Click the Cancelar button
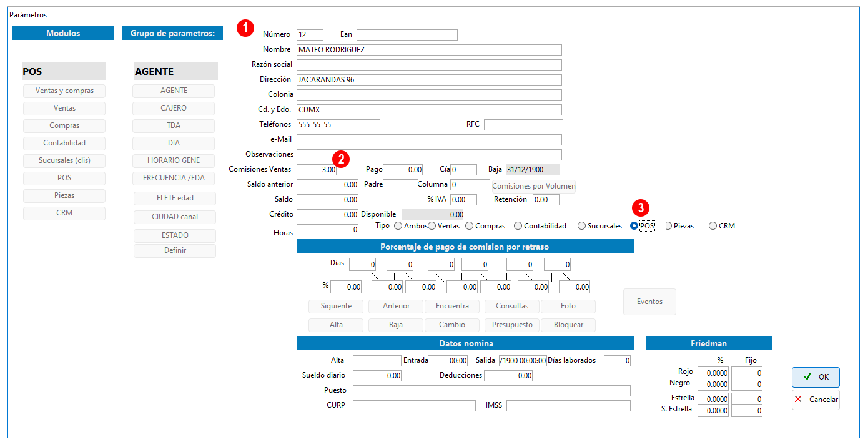 tap(816, 400)
